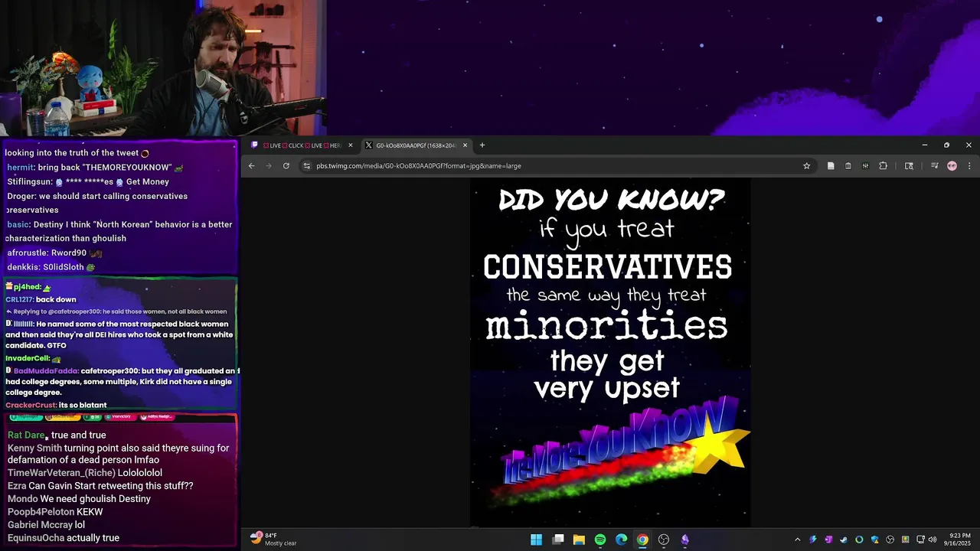Viewport: 980px width, 551px height.
Task: Open the volume speaker tray icon
Action: point(933,540)
